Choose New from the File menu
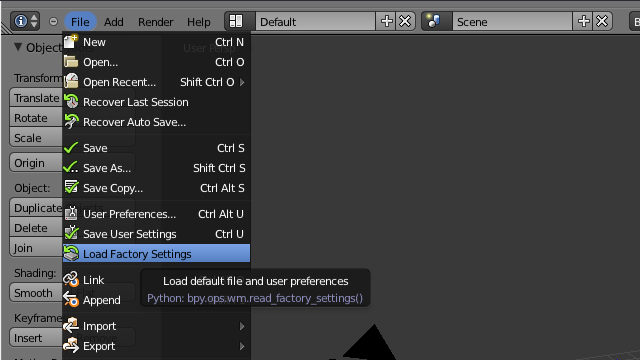 (156, 42)
